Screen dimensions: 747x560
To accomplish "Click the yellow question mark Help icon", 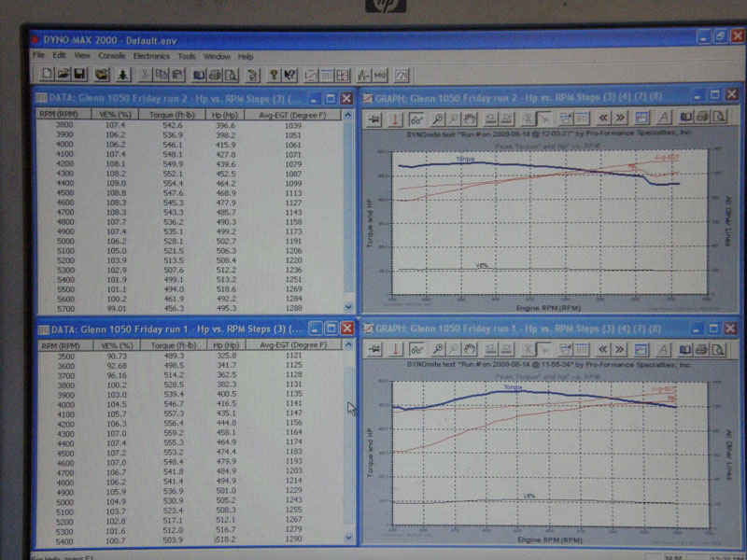I will coord(274,75).
